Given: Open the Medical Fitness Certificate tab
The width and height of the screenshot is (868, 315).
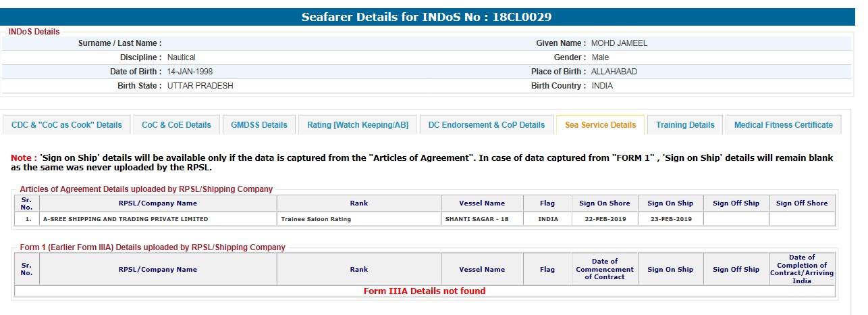Looking at the screenshot, I should tap(783, 125).
